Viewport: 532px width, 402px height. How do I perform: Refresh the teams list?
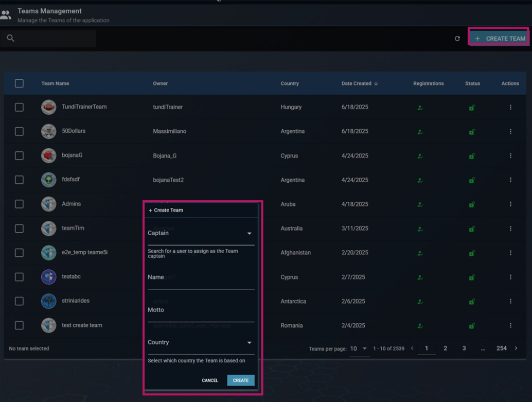click(457, 38)
